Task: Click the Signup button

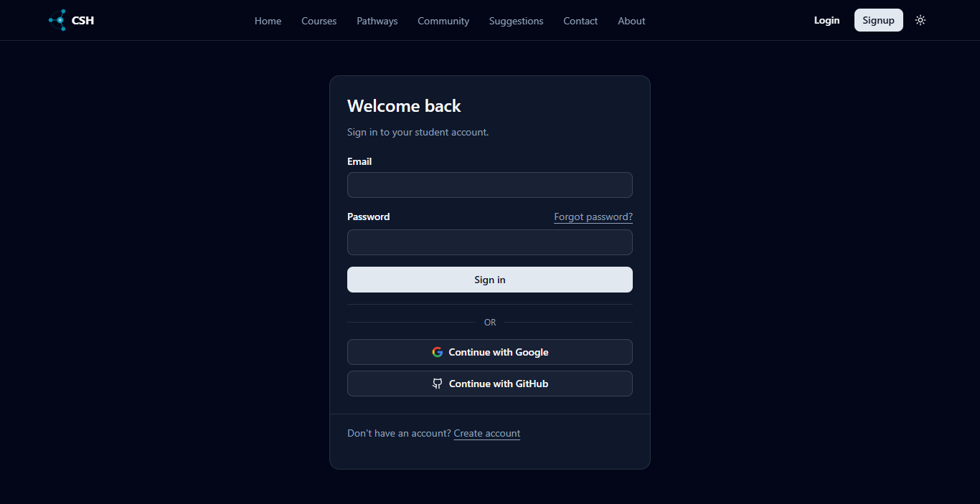Action: point(878,20)
